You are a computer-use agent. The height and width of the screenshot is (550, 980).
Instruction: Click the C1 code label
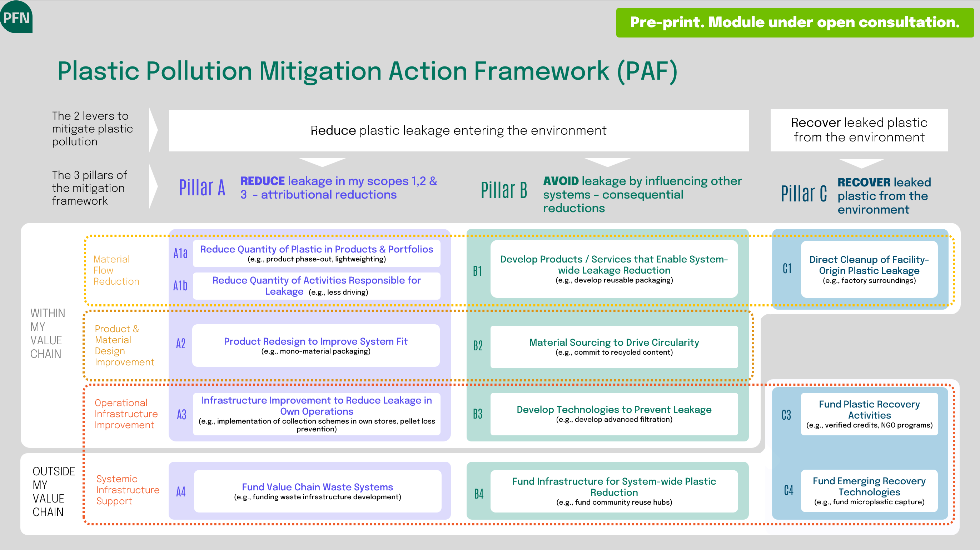tap(787, 269)
